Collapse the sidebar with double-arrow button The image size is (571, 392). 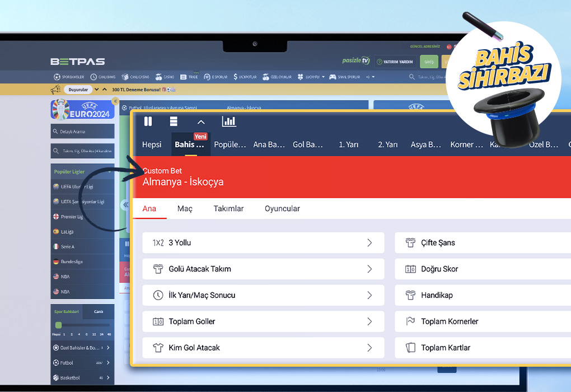tap(115, 101)
